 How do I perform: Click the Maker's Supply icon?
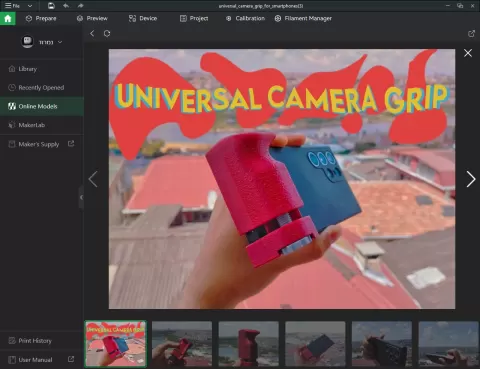[12, 144]
